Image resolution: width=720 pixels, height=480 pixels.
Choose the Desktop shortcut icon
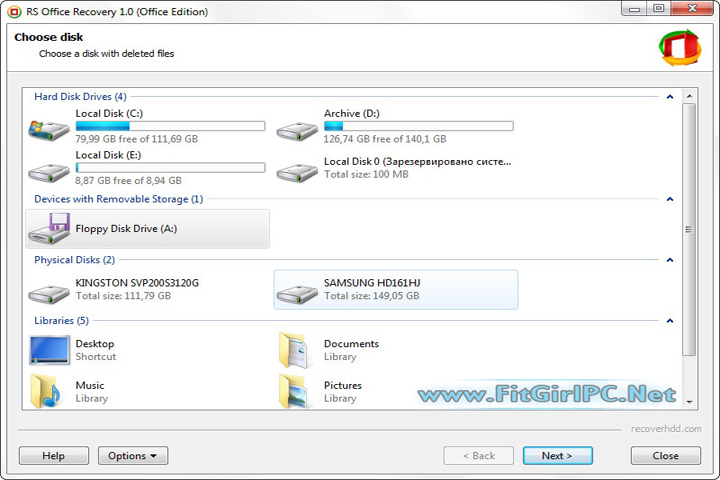(x=50, y=350)
